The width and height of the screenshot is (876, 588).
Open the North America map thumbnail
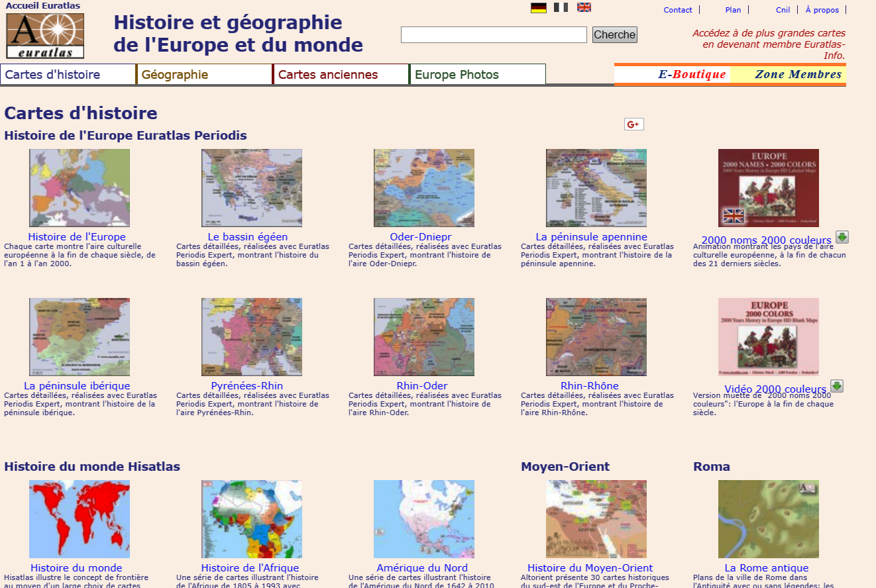(424, 519)
